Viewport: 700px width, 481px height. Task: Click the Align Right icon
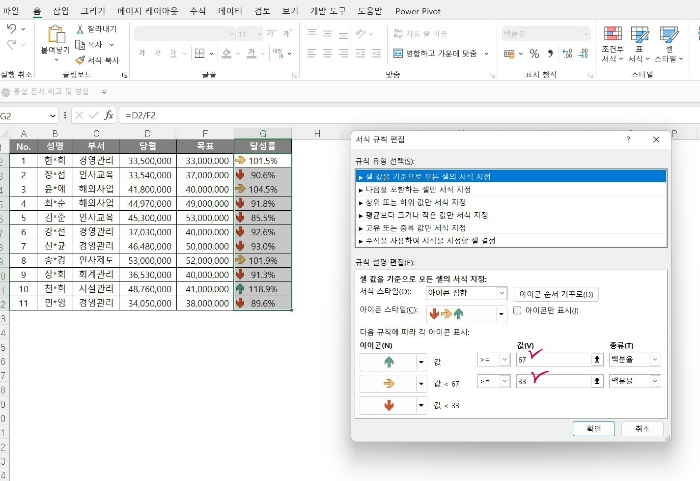(343, 54)
